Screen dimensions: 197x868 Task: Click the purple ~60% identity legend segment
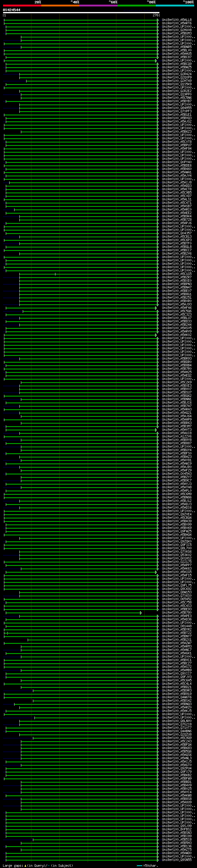pyautogui.click(x=99, y=6)
